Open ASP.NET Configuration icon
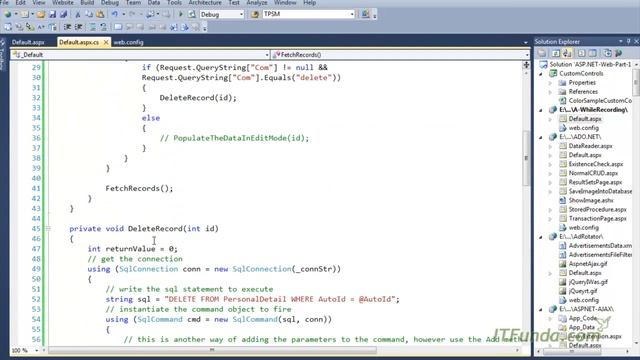Image resolution: width=640 pixels, height=360 pixels. [619, 53]
